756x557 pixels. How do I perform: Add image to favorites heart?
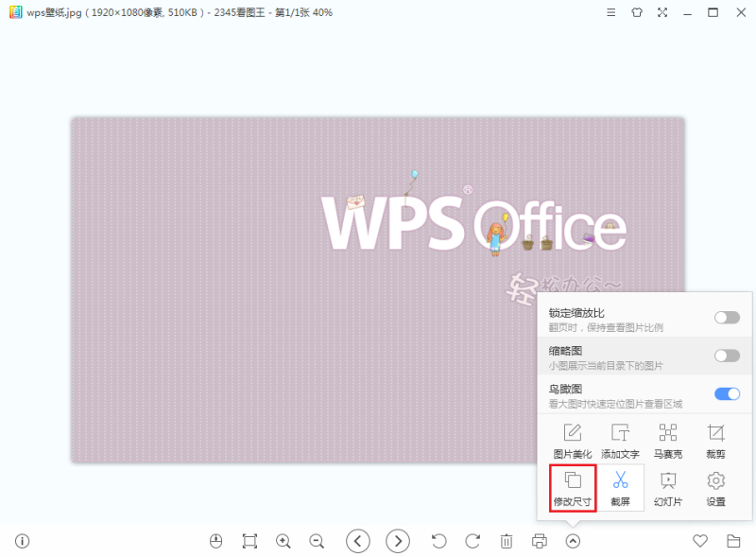click(x=700, y=541)
